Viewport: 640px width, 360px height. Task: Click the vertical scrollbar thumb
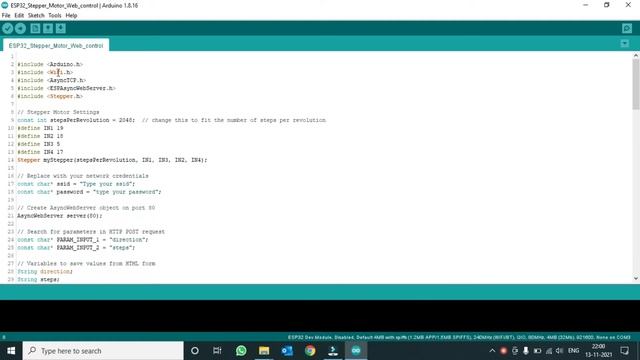click(636, 84)
